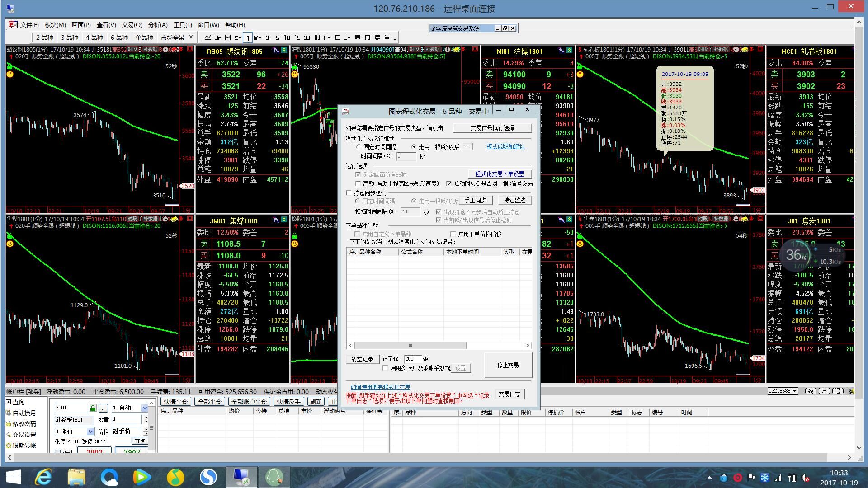Switch to the 6 品种 layout tab

tap(119, 38)
